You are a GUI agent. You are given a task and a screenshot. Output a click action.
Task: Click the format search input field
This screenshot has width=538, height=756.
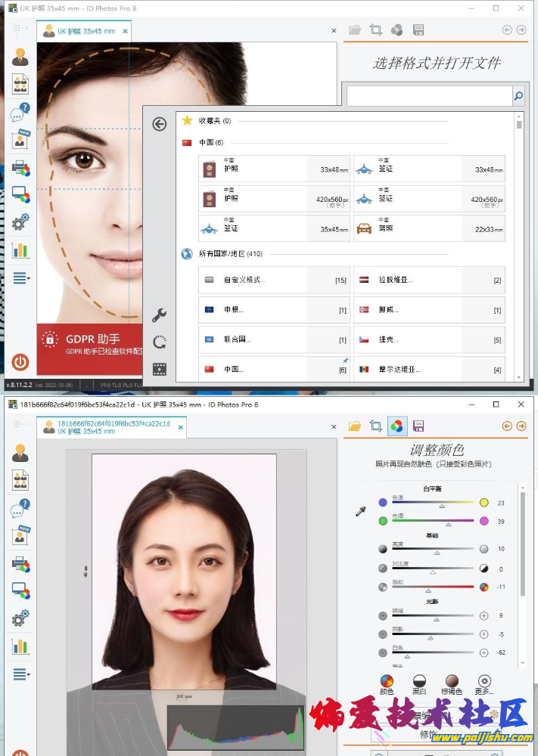click(428, 96)
